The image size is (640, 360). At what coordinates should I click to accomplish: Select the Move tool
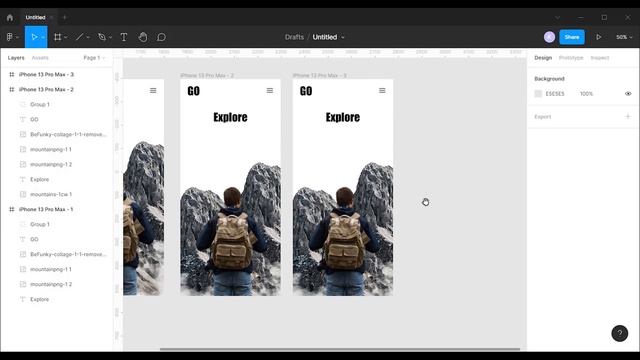pos(34,37)
